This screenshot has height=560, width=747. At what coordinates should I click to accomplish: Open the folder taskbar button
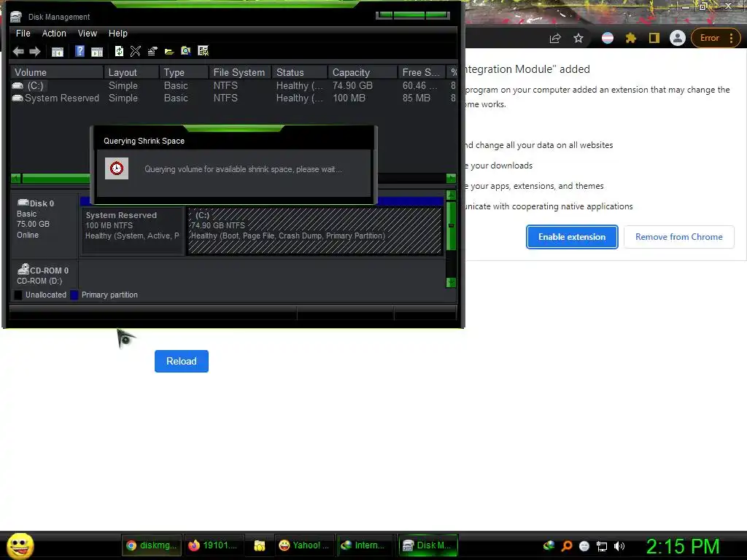(x=260, y=545)
